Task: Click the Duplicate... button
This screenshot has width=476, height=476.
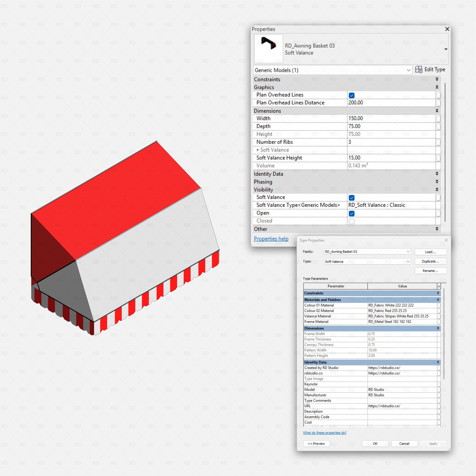Action: [x=430, y=261]
